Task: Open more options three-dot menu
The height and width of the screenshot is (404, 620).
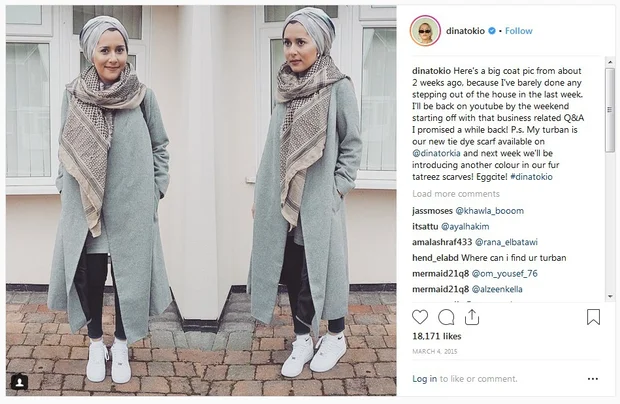Action: tap(593, 379)
